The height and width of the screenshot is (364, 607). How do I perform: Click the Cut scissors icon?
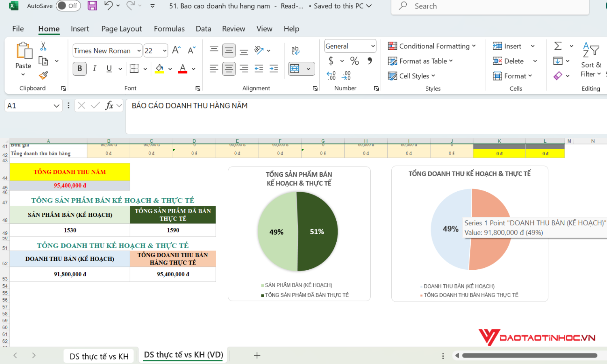click(x=43, y=46)
